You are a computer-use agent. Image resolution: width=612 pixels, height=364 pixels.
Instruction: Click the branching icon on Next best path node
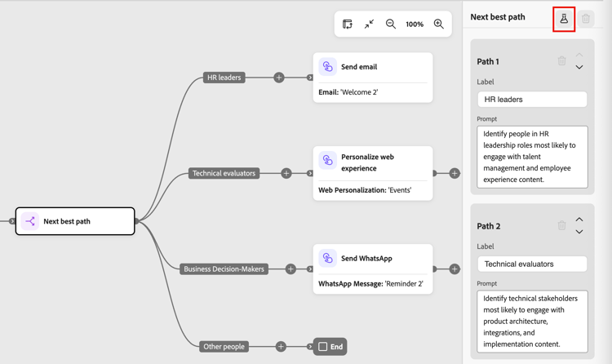(30, 221)
